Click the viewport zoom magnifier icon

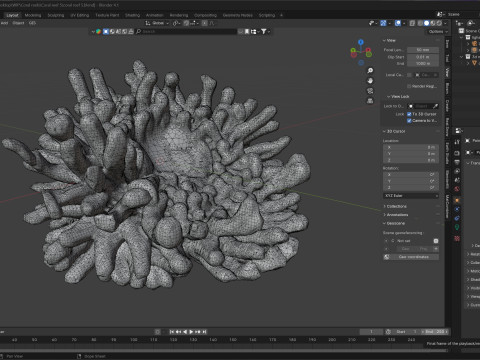pos(370,71)
